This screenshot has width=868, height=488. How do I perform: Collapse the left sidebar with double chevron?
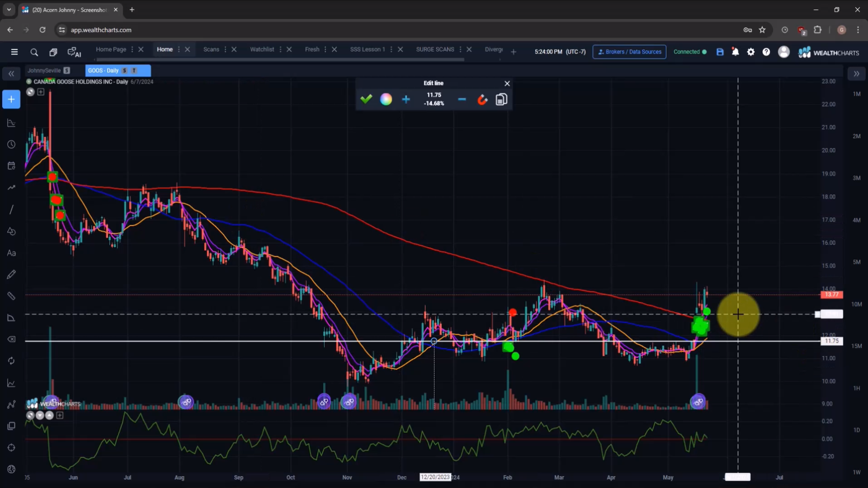pyautogui.click(x=11, y=74)
